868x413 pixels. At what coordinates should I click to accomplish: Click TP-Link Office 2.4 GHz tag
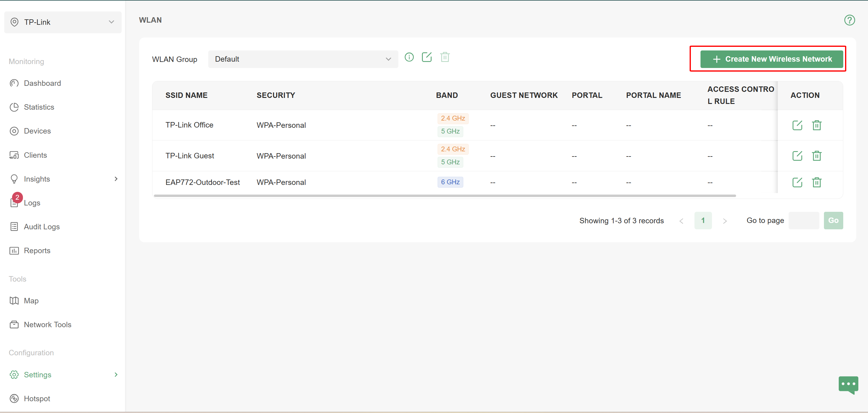[x=453, y=118]
